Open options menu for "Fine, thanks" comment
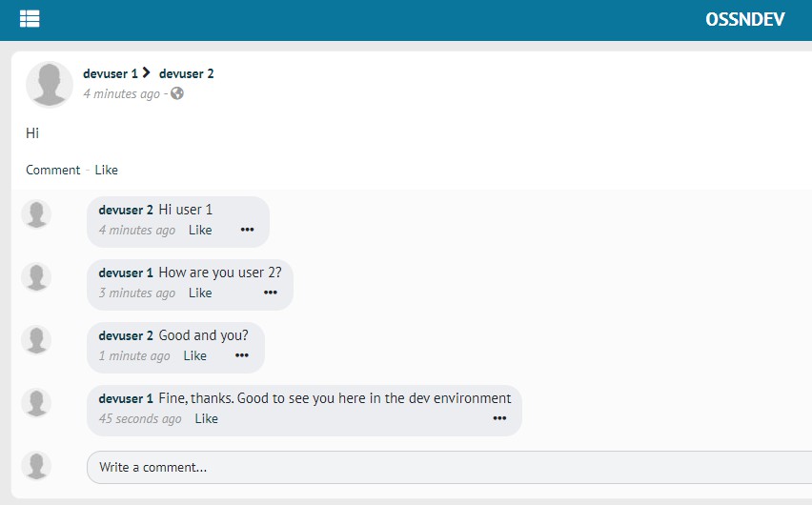 click(x=499, y=418)
